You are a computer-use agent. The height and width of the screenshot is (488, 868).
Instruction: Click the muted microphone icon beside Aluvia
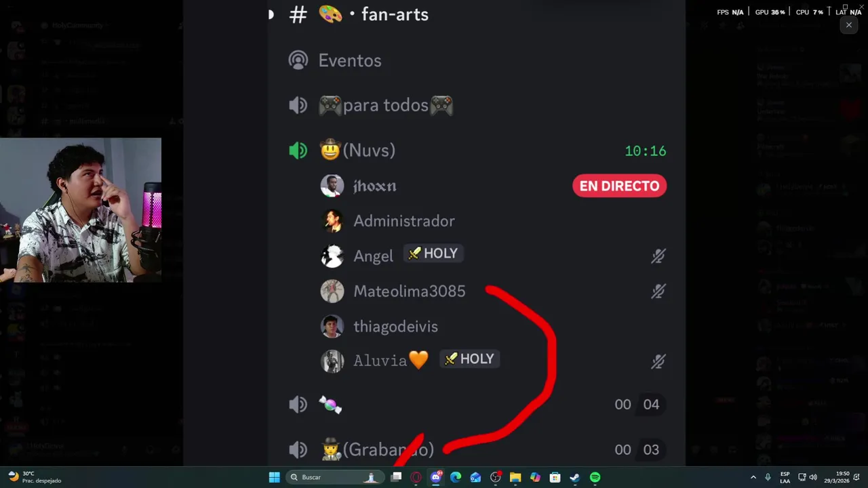click(x=658, y=362)
